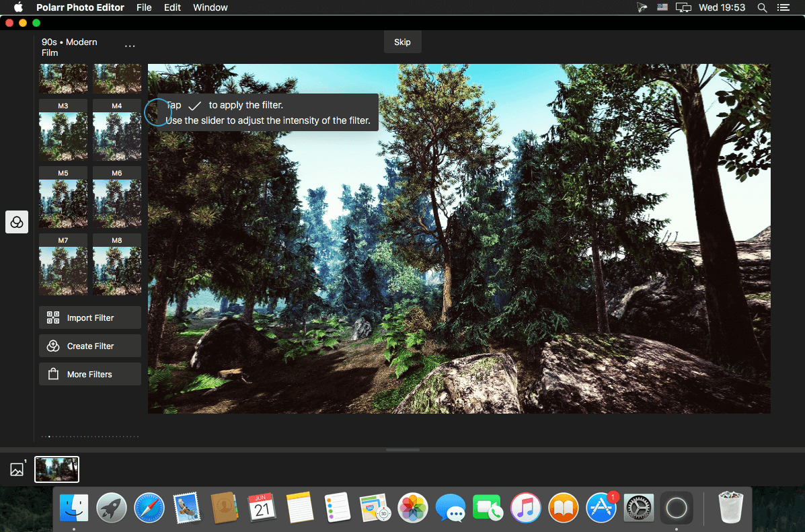Open Spotlight search in menu bar
The width and height of the screenshot is (805, 532).
[763, 7]
